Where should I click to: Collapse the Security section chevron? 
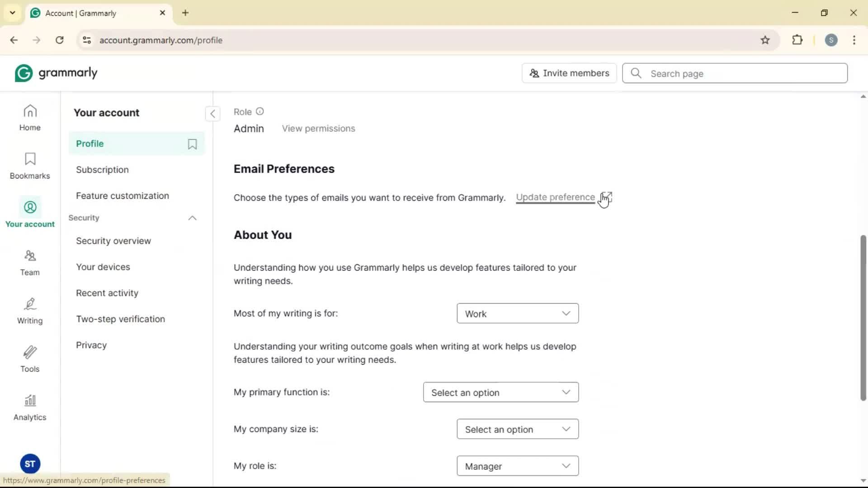pos(192,218)
